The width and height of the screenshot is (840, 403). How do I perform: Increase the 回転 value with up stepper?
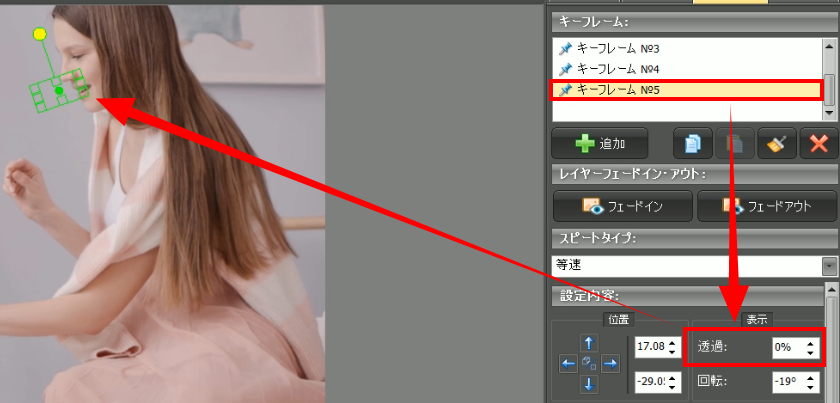(809, 377)
